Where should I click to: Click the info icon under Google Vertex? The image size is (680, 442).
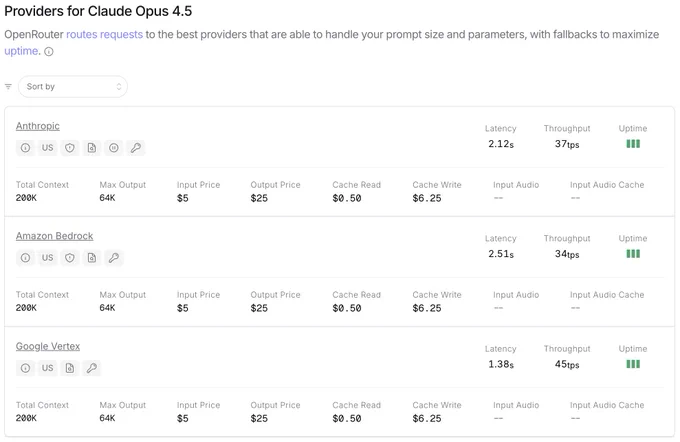26,368
